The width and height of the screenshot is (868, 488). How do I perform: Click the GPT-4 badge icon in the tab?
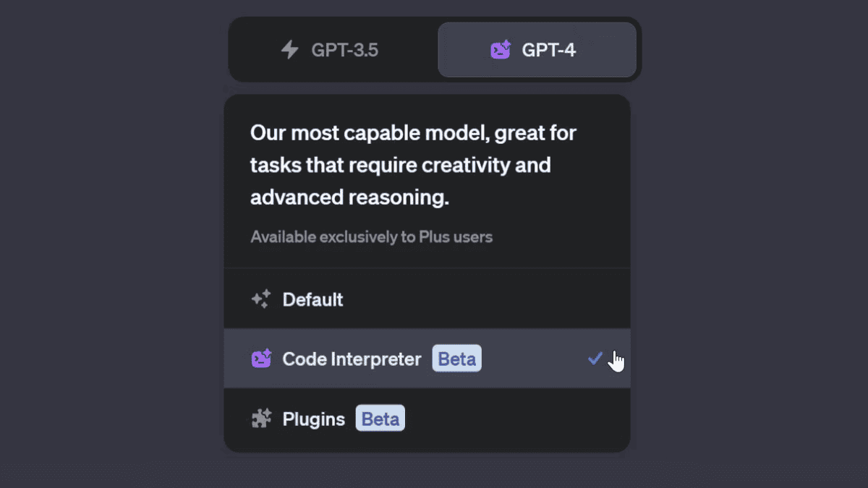pos(500,50)
